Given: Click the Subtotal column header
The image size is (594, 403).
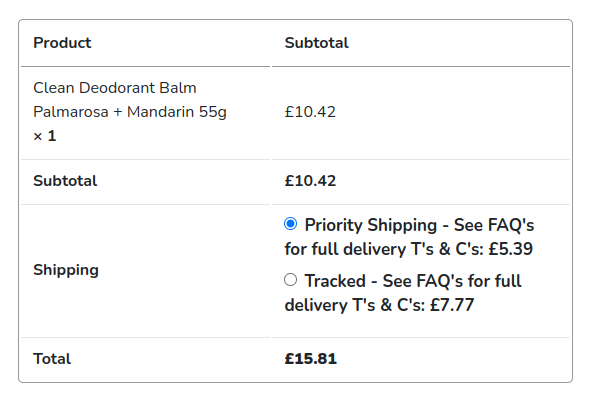Looking at the screenshot, I should click(317, 43).
